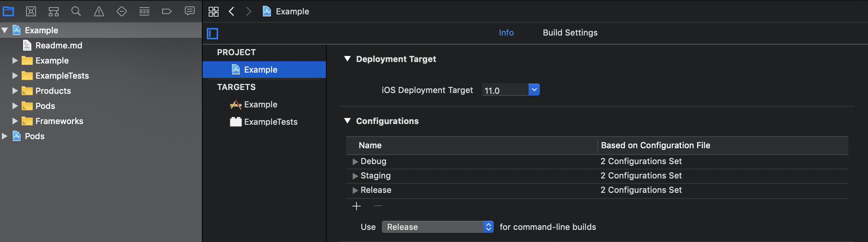Expand the Release configuration row
The height and width of the screenshot is (242, 868).
(355, 190)
